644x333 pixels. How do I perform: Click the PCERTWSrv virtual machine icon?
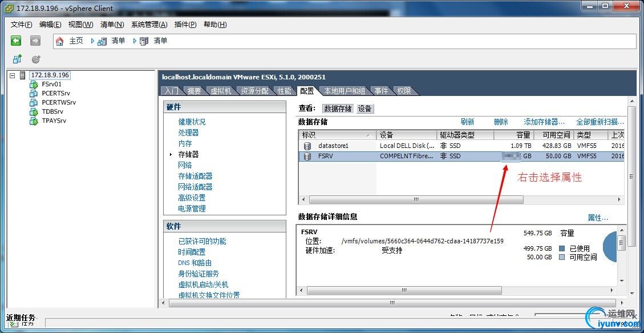pos(34,102)
